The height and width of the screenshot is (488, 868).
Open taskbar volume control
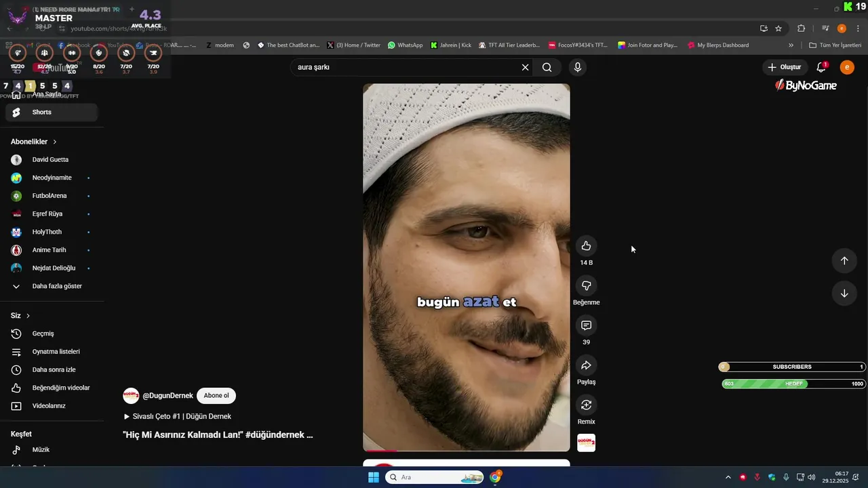[x=812, y=477]
